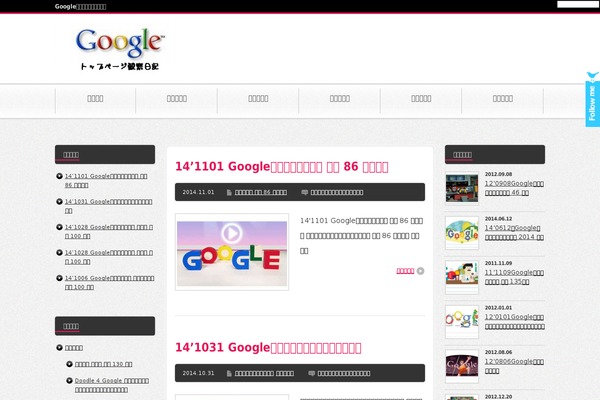Open the 2012.01.01 doodle thumbnail
The width and height of the screenshot is (600, 400).
point(462,322)
